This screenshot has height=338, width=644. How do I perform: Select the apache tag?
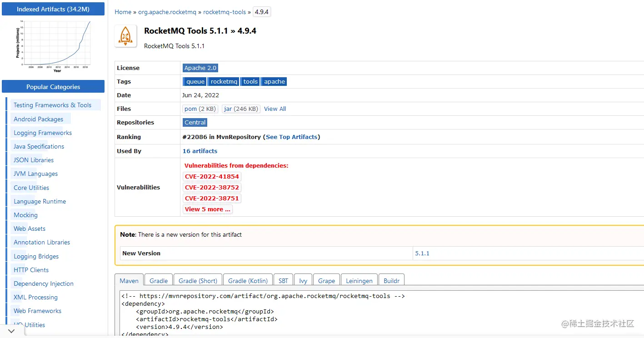pyautogui.click(x=275, y=82)
